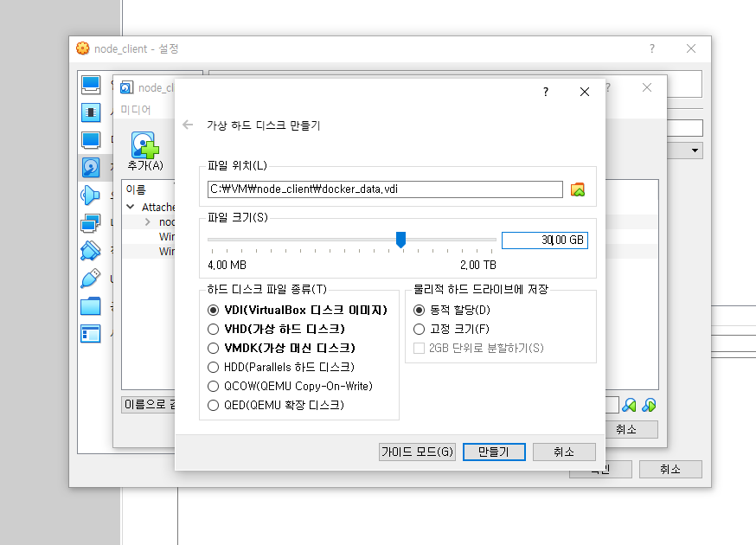The width and height of the screenshot is (756, 545).
Task: Select VMDK virtual machine disk type
Action: [x=282, y=348]
